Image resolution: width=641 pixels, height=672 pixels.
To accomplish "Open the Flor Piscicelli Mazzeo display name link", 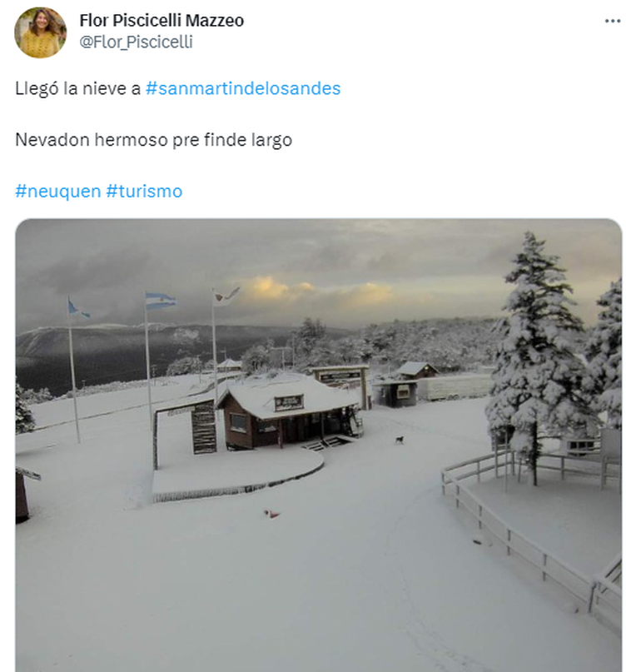I will click(x=161, y=20).
